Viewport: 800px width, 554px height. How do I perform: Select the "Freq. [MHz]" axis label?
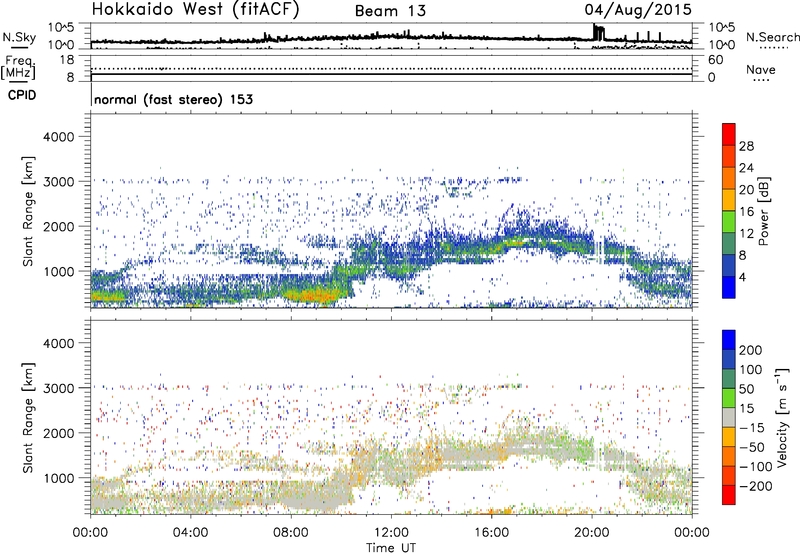click(x=19, y=67)
